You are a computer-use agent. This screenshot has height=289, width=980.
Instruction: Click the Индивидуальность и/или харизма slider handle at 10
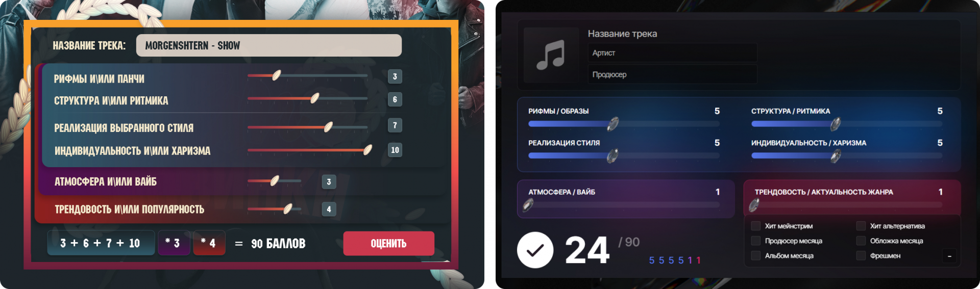[367, 150]
